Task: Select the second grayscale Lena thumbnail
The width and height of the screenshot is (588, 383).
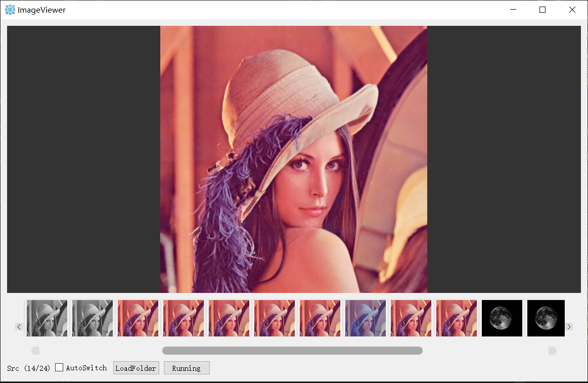Action: coord(93,318)
